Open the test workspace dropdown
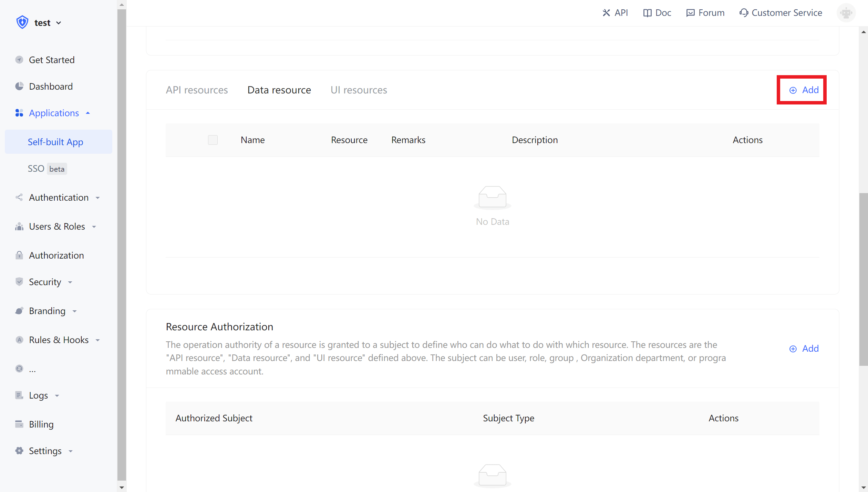The width and height of the screenshot is (868, 492). [48, 23]
